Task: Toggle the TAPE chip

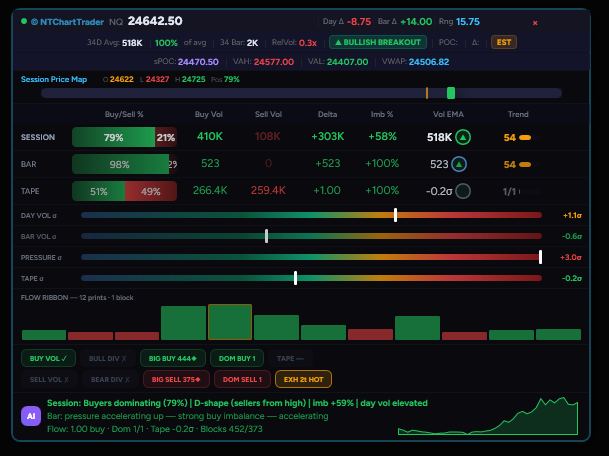Action: point(290,359)
